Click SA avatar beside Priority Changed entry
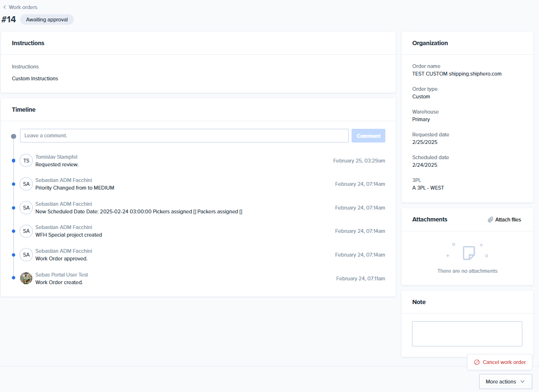 click(x=26, y=184)
